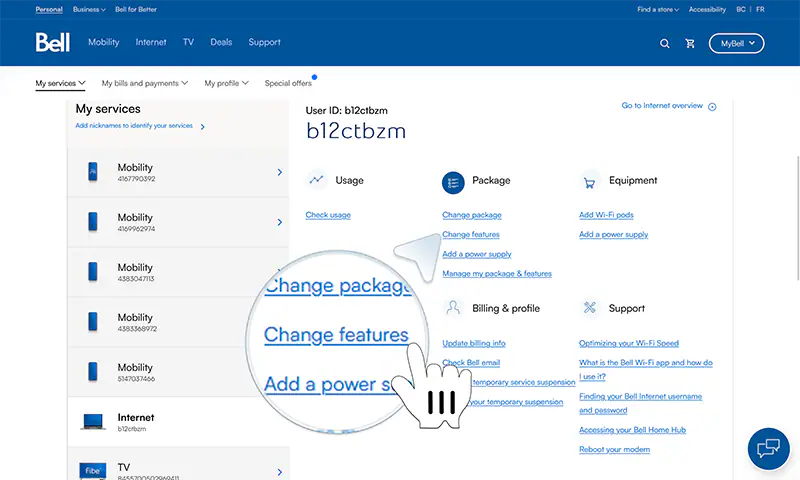
Task: Open Finding your Bell Internet username article
Action: tap(640, 403)
